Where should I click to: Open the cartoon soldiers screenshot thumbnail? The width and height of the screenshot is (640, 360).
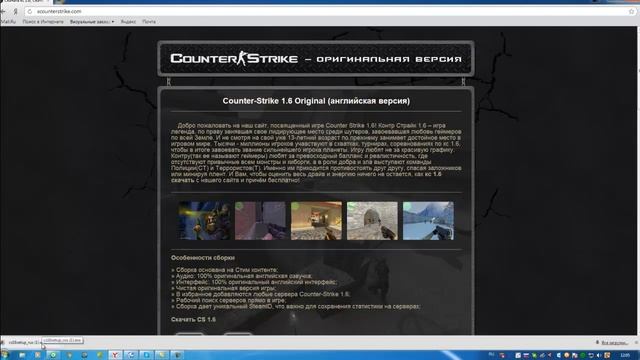pyautogui.click(x=204, y=220)
